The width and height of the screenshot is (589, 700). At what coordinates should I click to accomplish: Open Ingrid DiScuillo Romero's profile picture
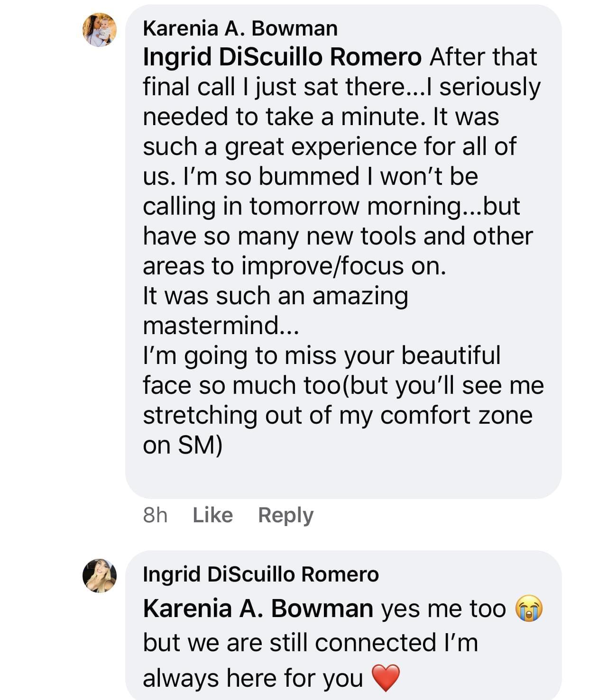[100, 575]
